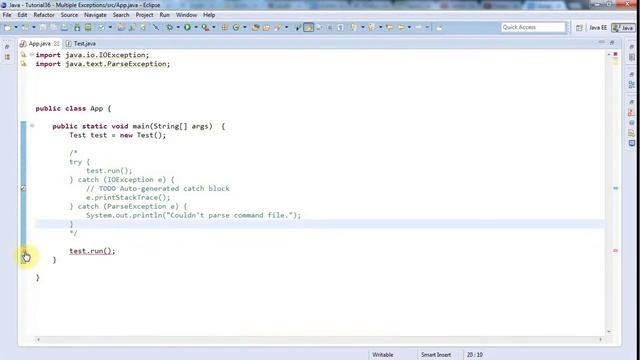Click the New Java Class icon

(236, 27)
